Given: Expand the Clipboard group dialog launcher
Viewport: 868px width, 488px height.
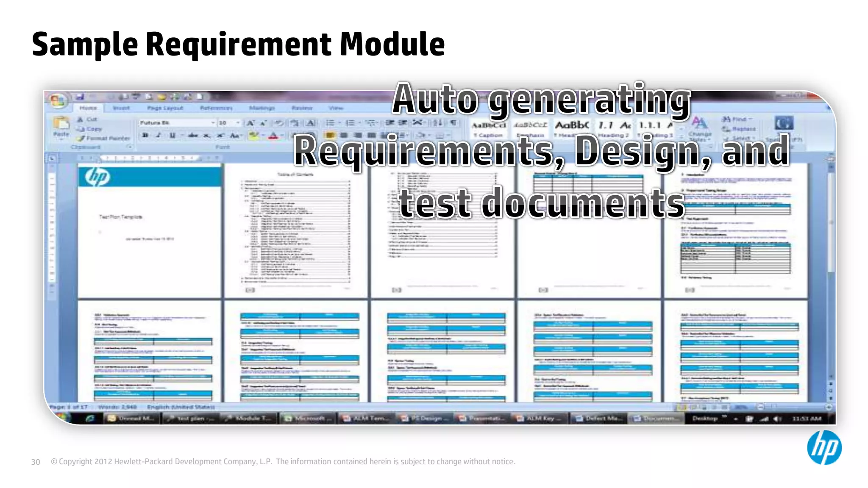Looking at the screenshot, I should tap(130, 147).
